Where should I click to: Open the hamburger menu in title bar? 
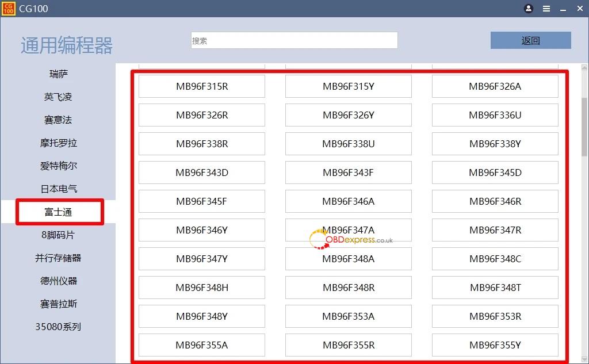point(546,9)
